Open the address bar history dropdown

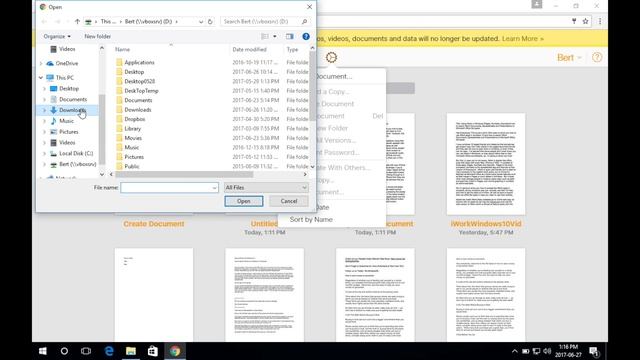201,21
